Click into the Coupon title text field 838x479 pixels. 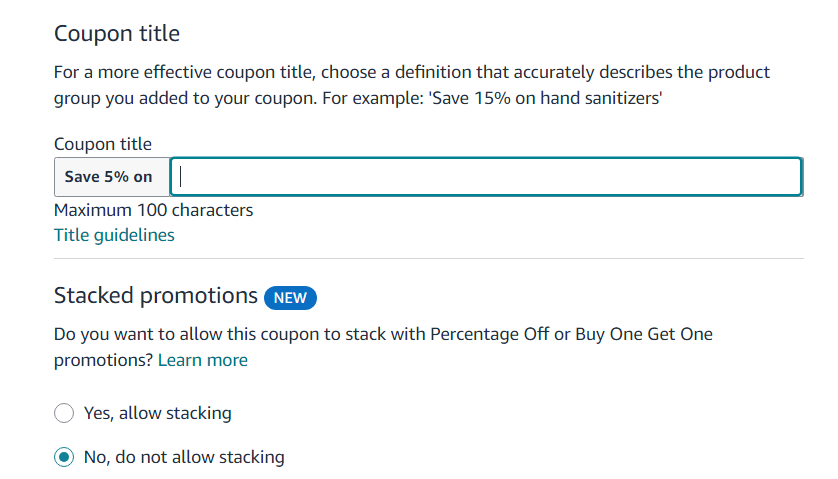[486, 177]
